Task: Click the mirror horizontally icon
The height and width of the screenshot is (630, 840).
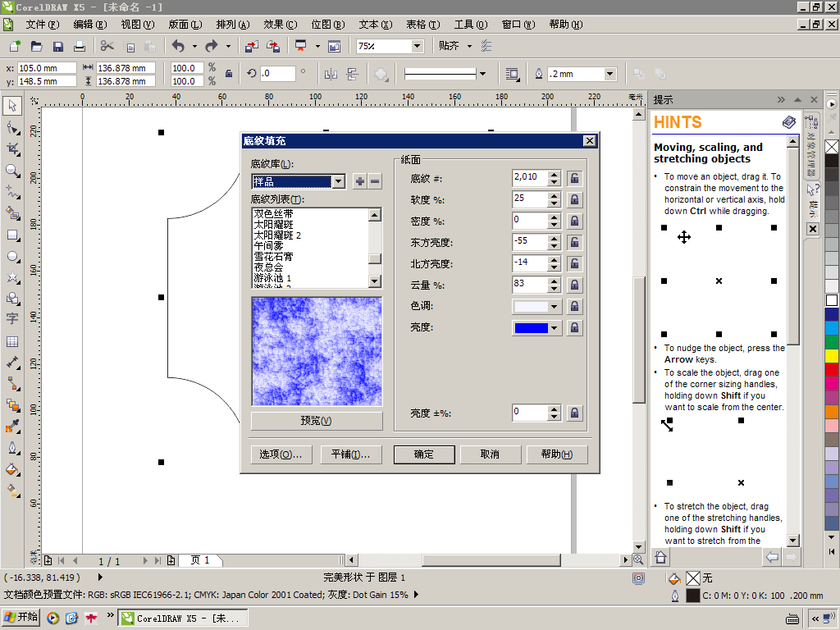Action: pyautogui.click(x=331, y=74)
